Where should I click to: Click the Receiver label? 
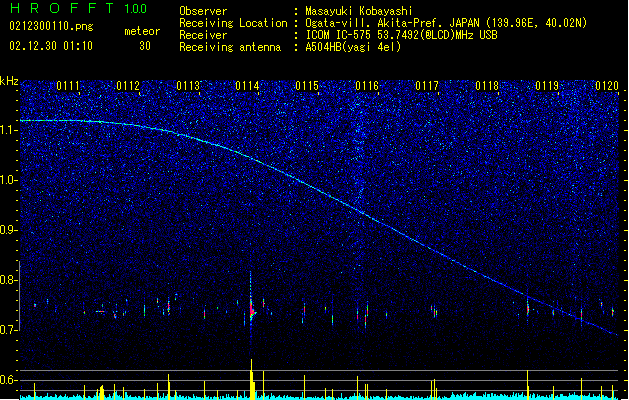[203, 35]
